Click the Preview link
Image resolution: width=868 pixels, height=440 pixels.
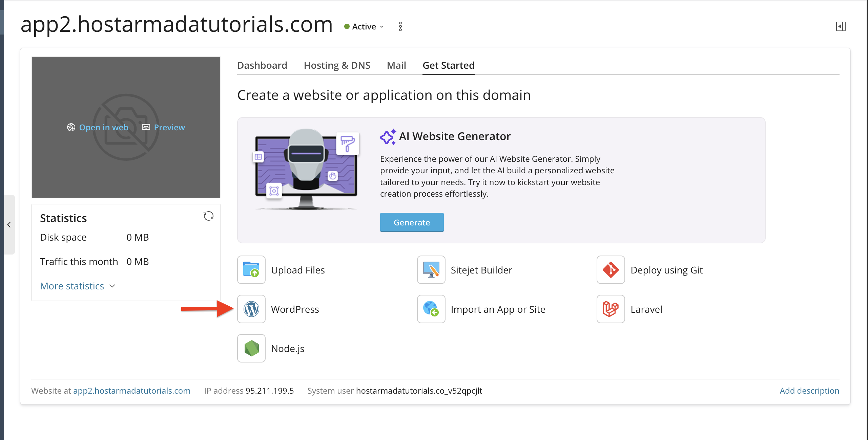169,127
